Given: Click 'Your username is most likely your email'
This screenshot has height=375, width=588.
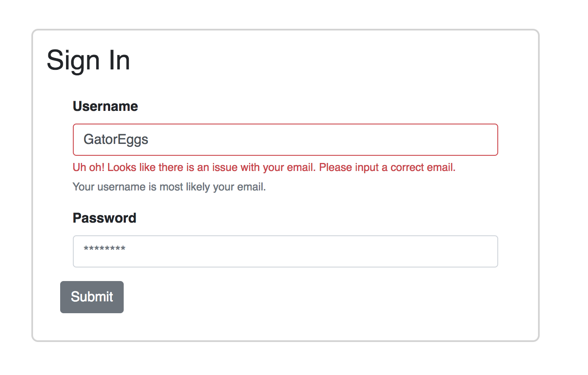Looking at the screenshot, I should [x=169, y=186].
